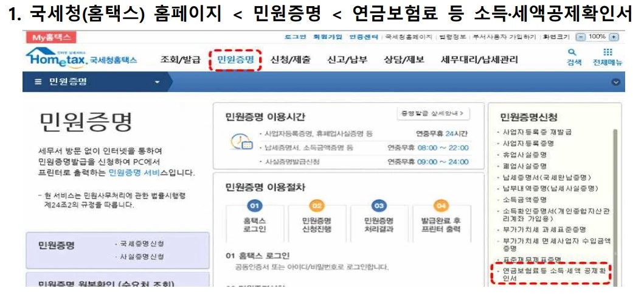Click 부서사용자 가입하기 link

pos(504,37)
